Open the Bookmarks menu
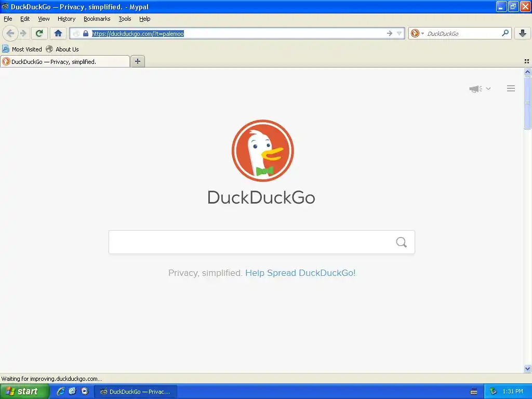Image resolution: width=532 pixels, height=399 pixels. (x=97, y=19)
